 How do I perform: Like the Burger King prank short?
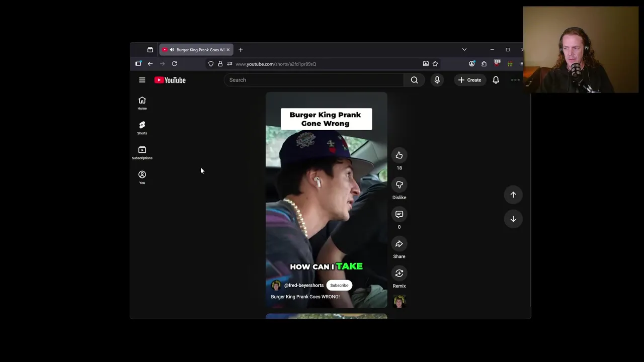(x=399, y=155)
